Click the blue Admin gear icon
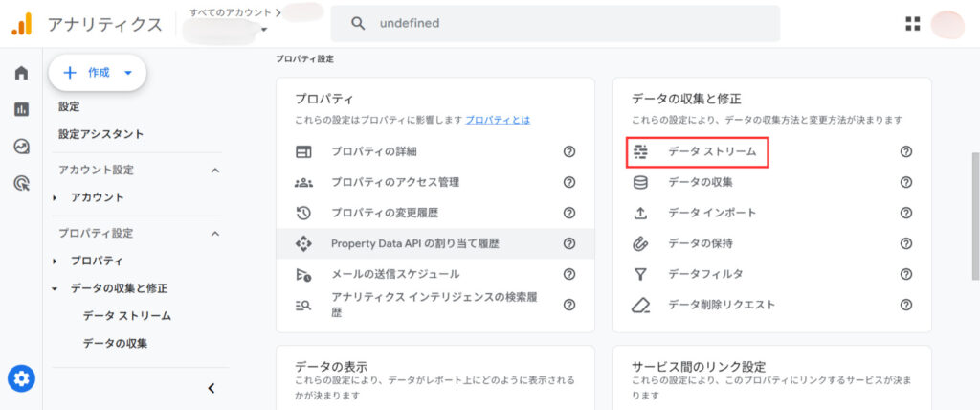Screen dimensions: 980x410 (x=21, y=378)
